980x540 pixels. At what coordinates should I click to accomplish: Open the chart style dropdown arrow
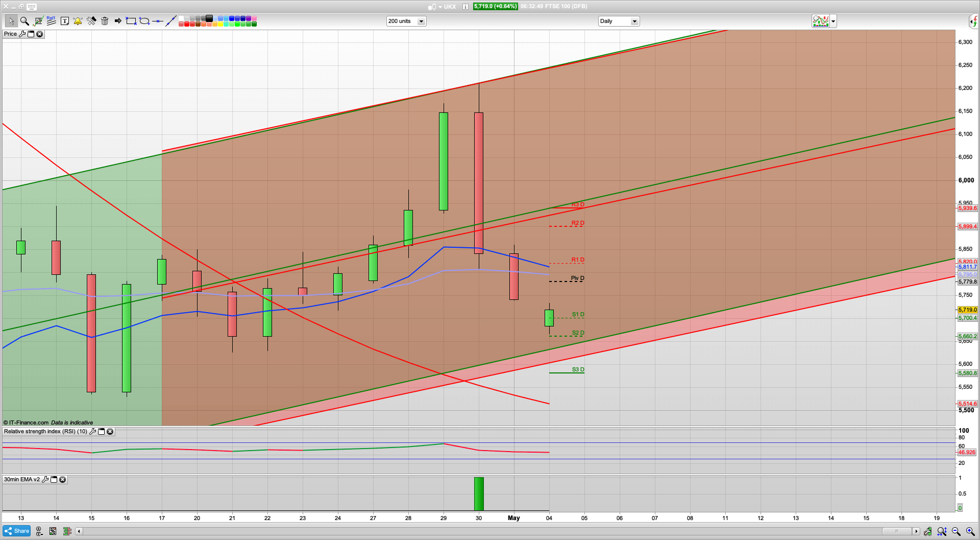tap(833, 21)
